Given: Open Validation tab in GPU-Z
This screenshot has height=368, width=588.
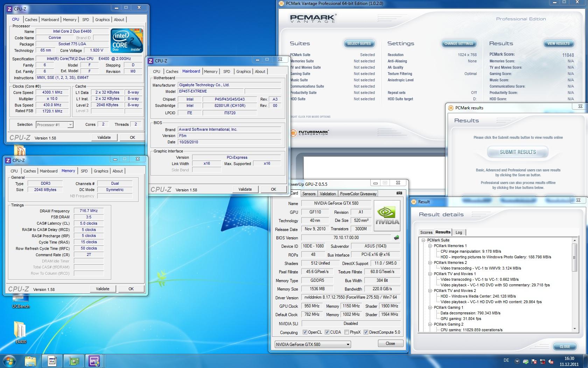Looking at the screenshot, I should 328,194.
